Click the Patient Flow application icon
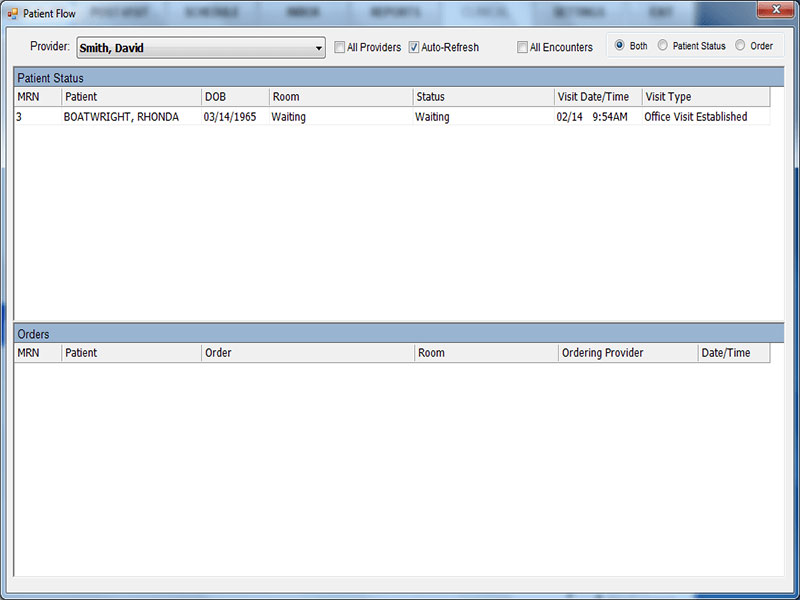800x600 pixels. click(x=12, y=13)
